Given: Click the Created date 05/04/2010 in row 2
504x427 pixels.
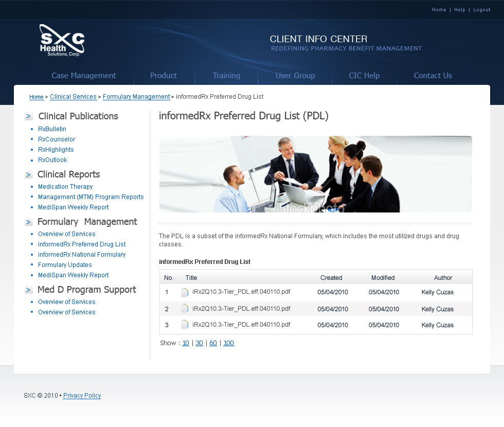Looking at the screenshot, I should (x=333, y=309).
